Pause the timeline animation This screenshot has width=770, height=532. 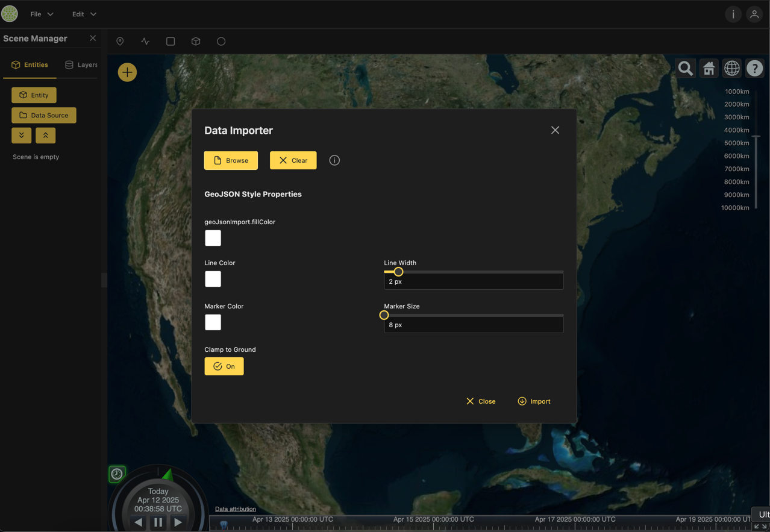coord(158,522)
